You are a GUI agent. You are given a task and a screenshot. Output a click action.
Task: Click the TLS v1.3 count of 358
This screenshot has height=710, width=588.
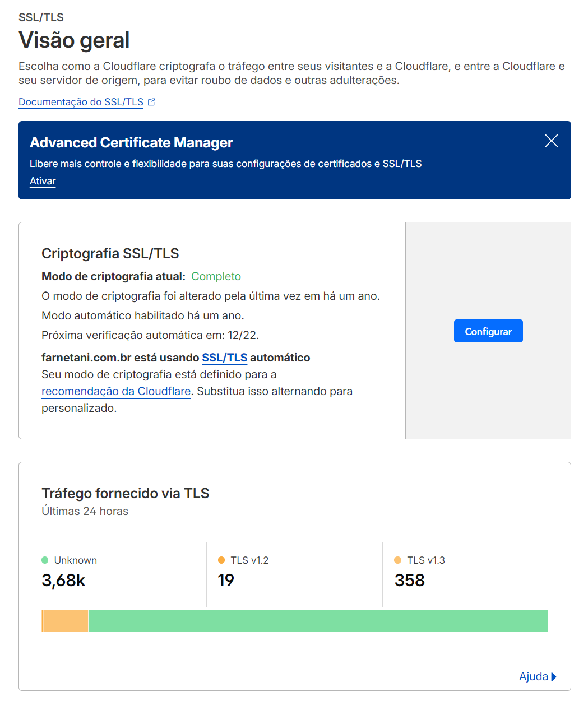click(x=410, y=581)
